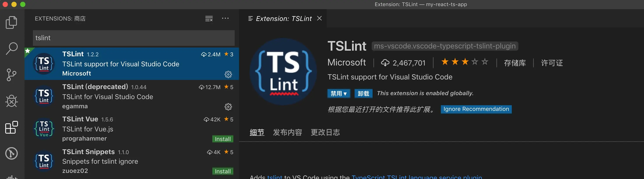644x179 pixels.
Task: Open the 许可证 license link
Action: pos(552,63)
